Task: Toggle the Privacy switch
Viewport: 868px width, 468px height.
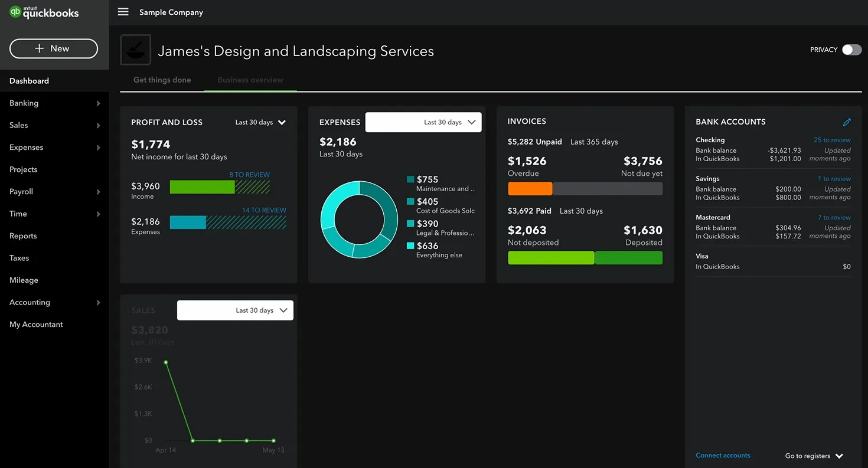Action: point(851,50)
